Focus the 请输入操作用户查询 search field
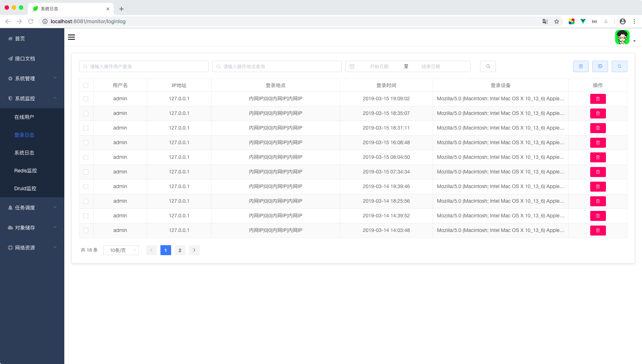Viewport: 642px width, 364px height. click(x=144, y=66)
